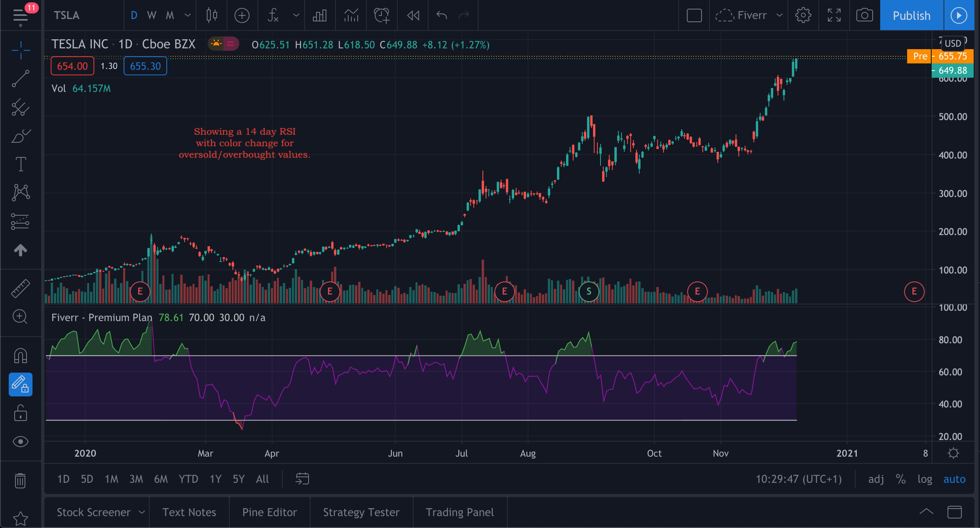Activate the zoom in tool
This screenshot has width=980, height=528.
click(x=21, y=317)
